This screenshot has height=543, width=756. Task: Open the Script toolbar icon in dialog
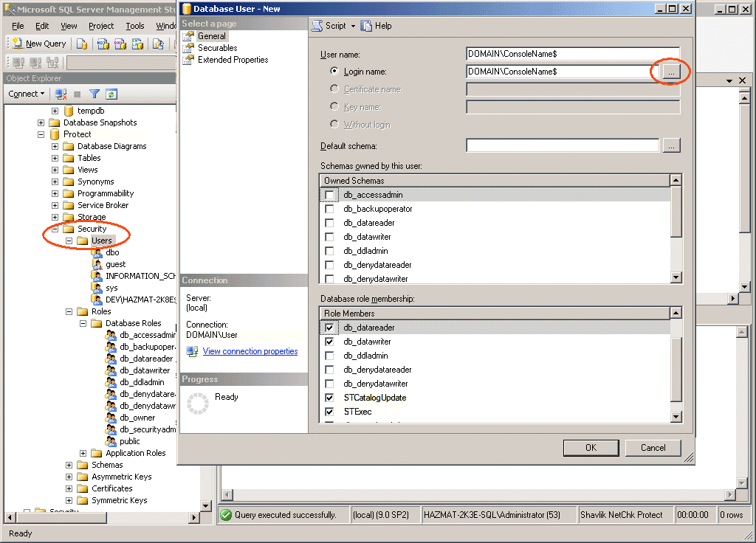coord(317,26)
